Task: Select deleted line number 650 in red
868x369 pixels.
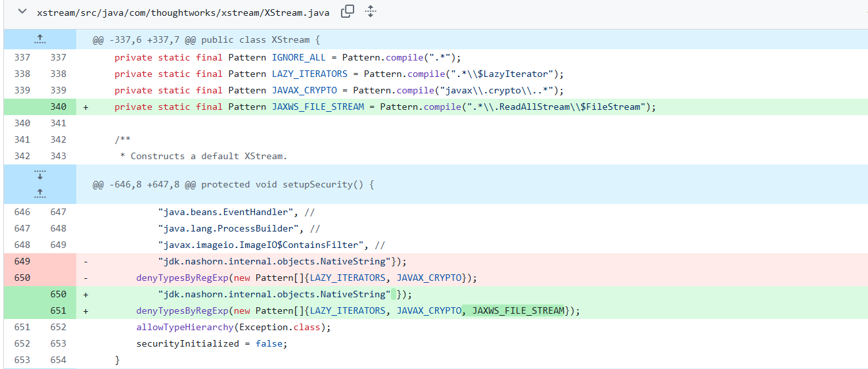Action: pyautogui.click(x=22, y=278)
